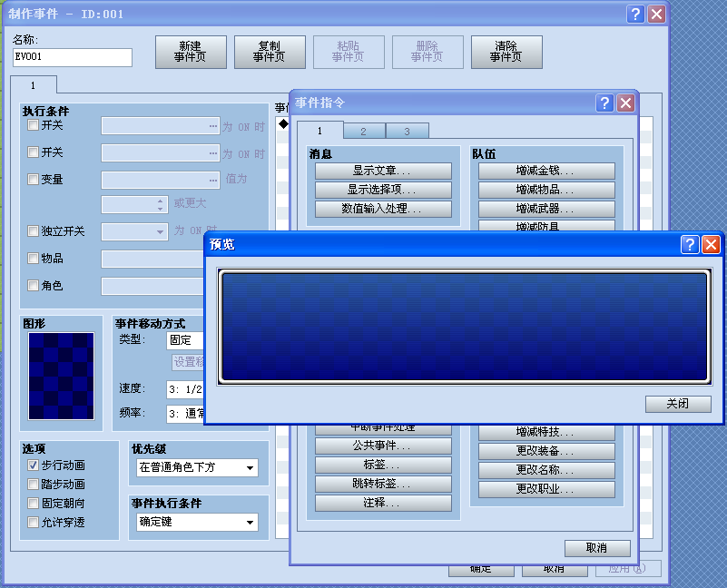727x588 pixels.
Task: Enable the 踏步动画 option
Action: tap(33, 485)
